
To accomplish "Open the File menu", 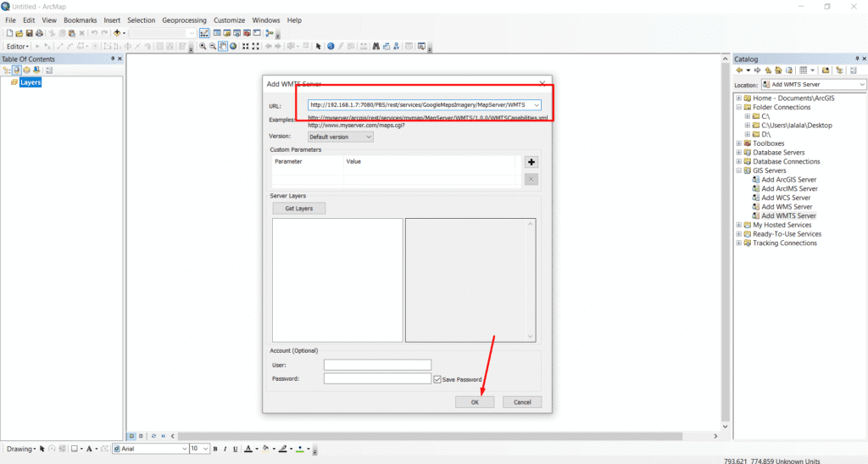I will (10, 20).
